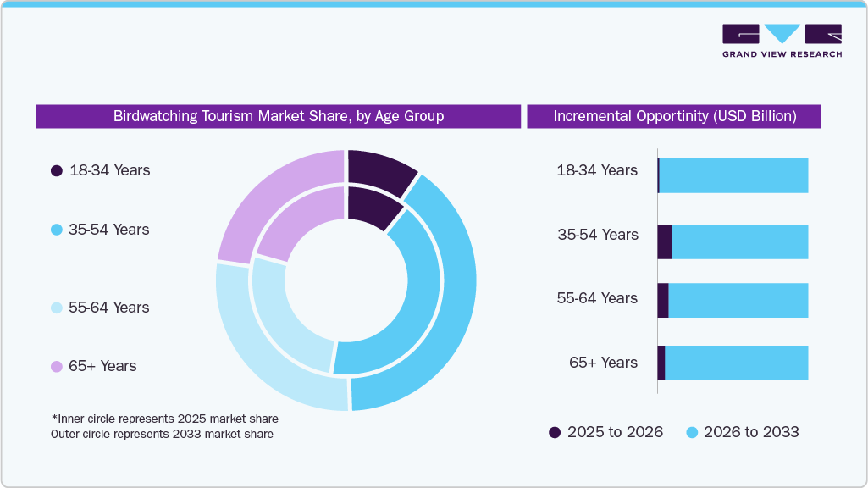This screenshot has width=868, height=488.
Task: Click the longest blue bar for 65+ Years
Action: (737, 363)
